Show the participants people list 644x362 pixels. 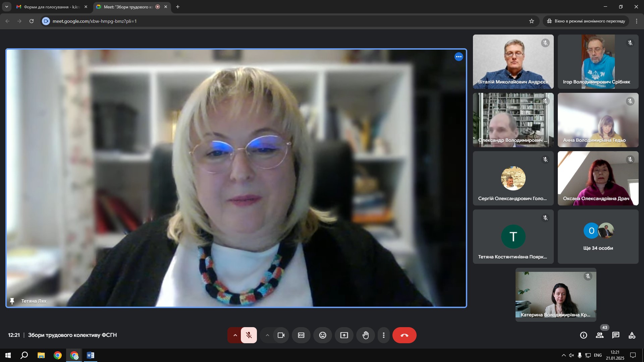[x=600, y=335]
